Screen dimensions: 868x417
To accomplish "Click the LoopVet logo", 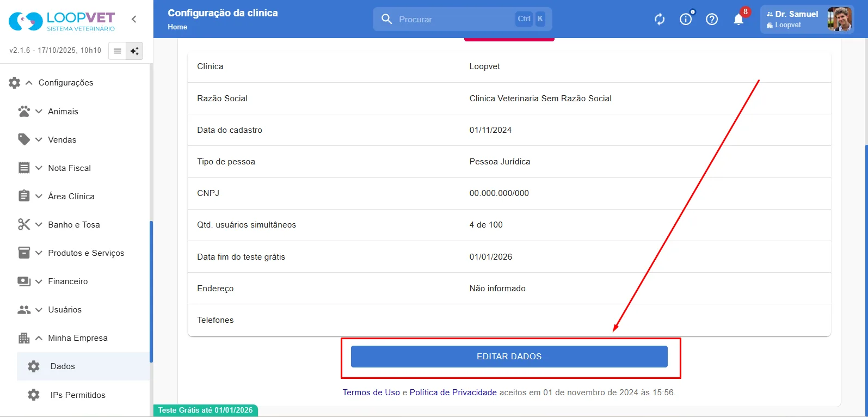I will pyautogui.click(x=62, y=21).
